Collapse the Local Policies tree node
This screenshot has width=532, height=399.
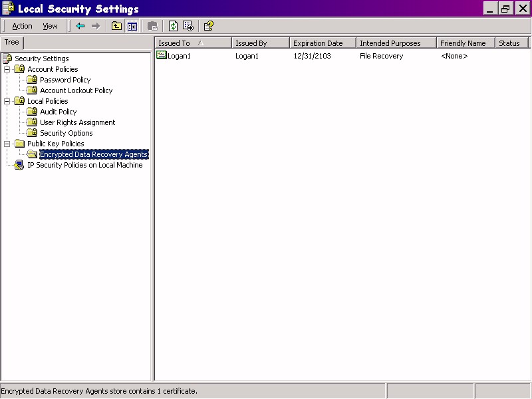7,101
